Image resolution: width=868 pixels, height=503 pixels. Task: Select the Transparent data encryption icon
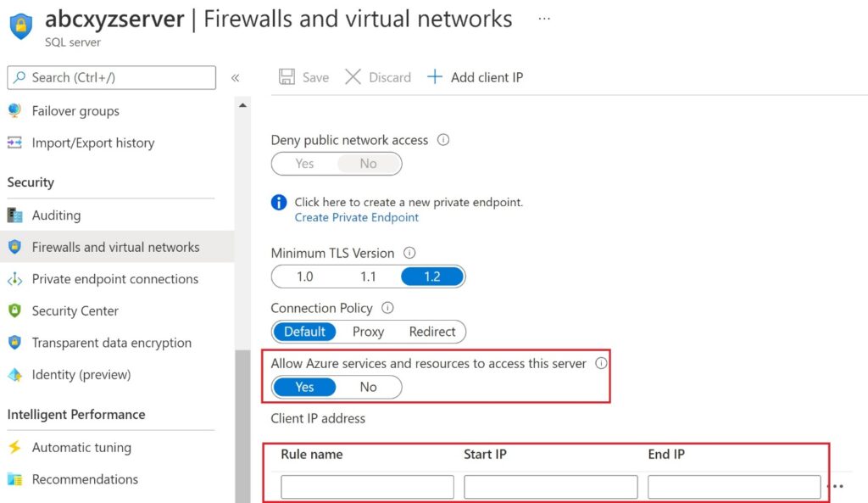[x=14, y=343]
